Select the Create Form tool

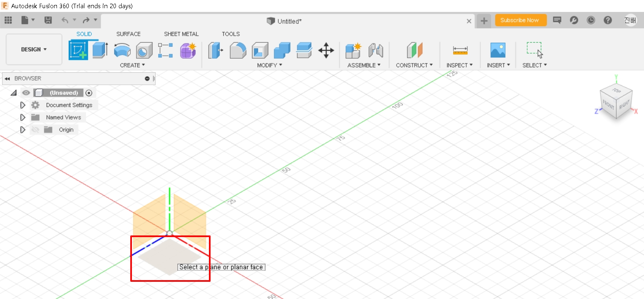188,50
